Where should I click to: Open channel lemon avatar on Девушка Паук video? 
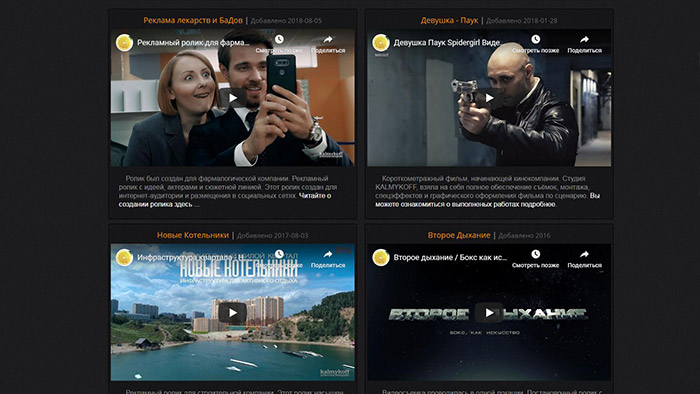[381, 43]
